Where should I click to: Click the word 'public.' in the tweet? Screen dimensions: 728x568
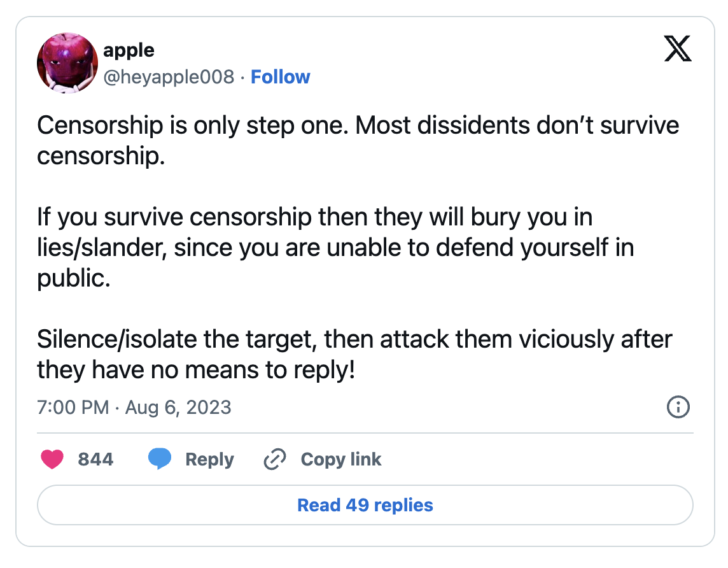point(73,278)
